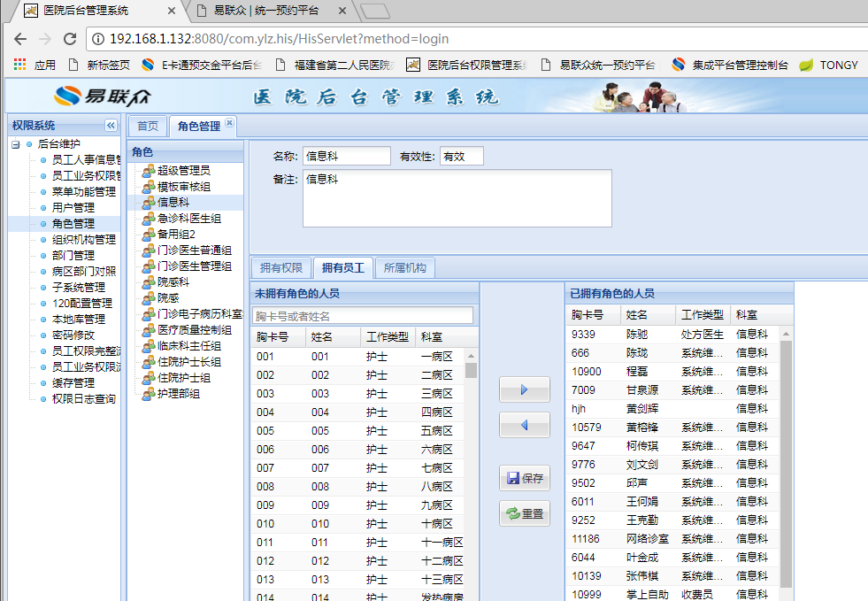Switch to the 所属机构 tab

pyautogui.click(x=404, y=268)
